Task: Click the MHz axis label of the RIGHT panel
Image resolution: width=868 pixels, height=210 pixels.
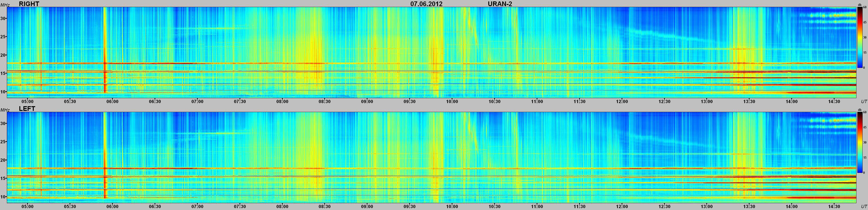Action: 5,5
